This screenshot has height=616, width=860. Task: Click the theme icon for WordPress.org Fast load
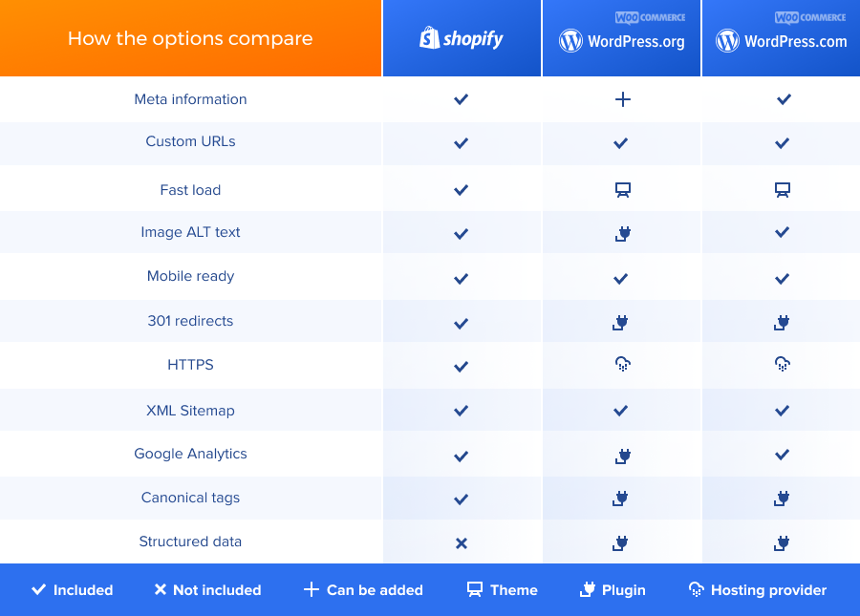pos(622,190)
